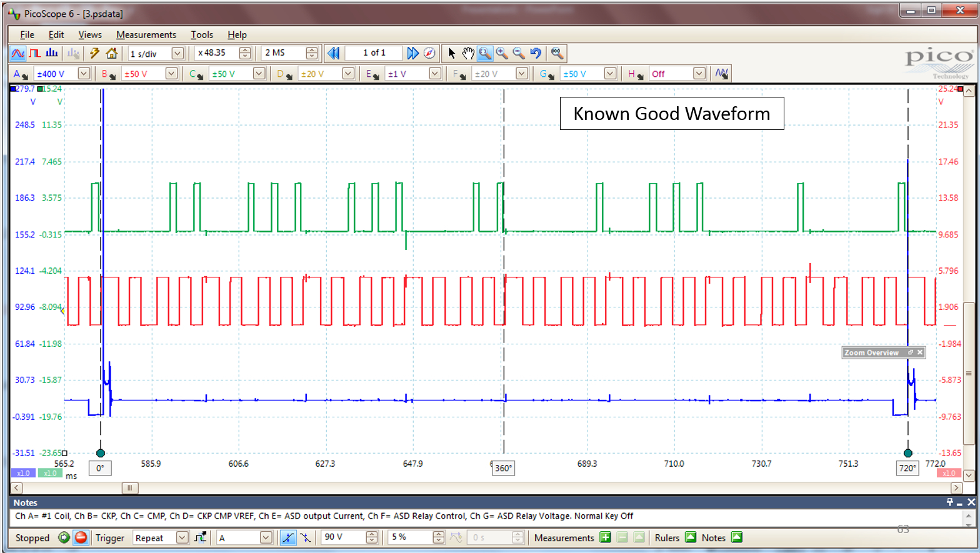
Task: Toggle rising edge trigger button
Action: [287, 537]
